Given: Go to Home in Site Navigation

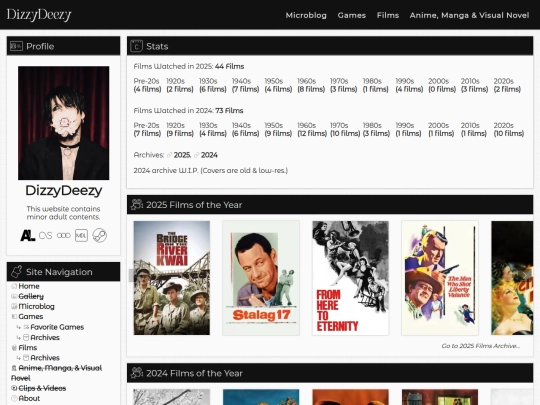Looking at the screenshot, I should click(x=29, y=286).
